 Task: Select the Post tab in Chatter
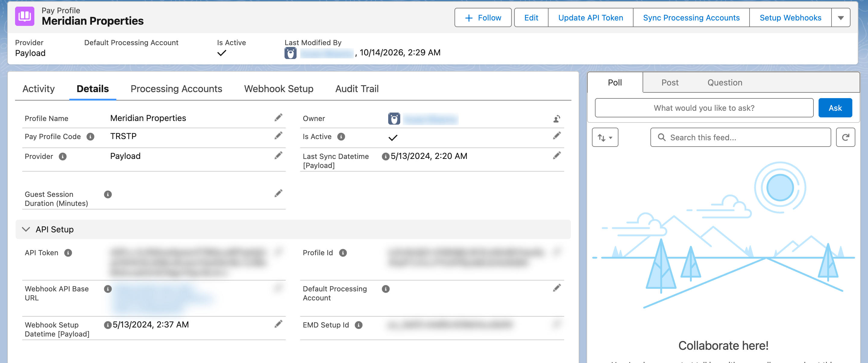click(669, 82)
